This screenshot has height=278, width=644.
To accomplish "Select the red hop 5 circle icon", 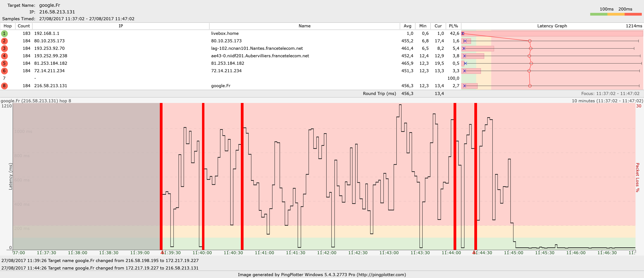I will [4, 63].
